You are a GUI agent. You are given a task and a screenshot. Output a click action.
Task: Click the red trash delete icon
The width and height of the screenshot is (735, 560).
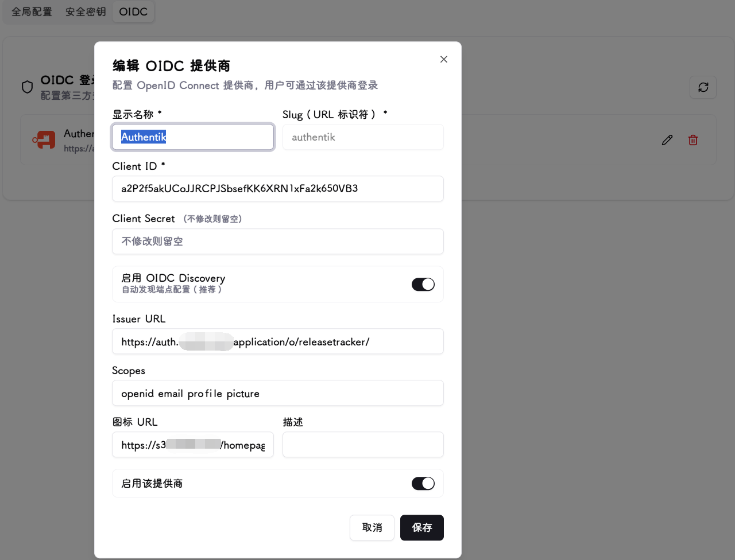[693, 140]
